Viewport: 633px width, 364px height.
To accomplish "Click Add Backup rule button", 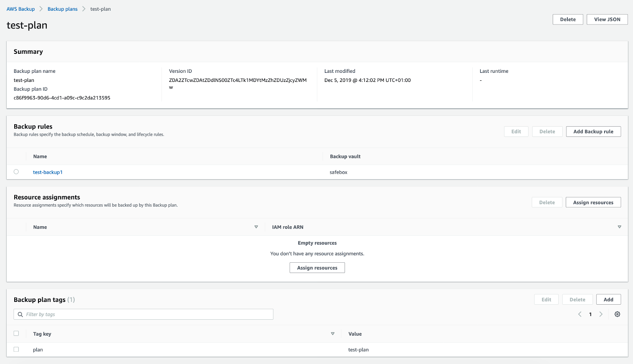I will [x=593, y=132].
